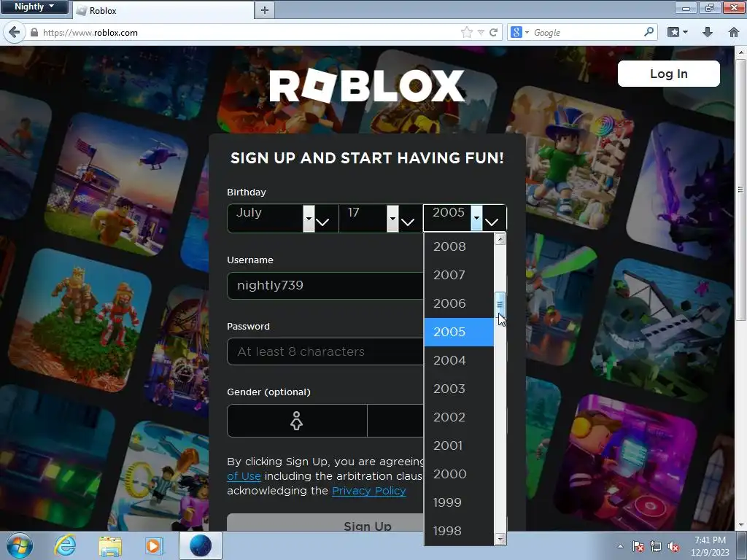
Task: Choose 2007 from the year list
Action: [x=459, y=275]
